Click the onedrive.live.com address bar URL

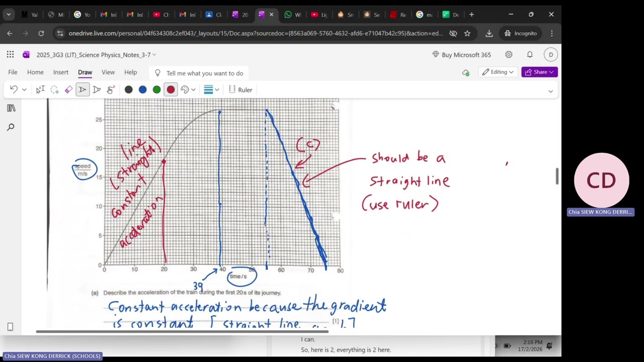(256, 33)
